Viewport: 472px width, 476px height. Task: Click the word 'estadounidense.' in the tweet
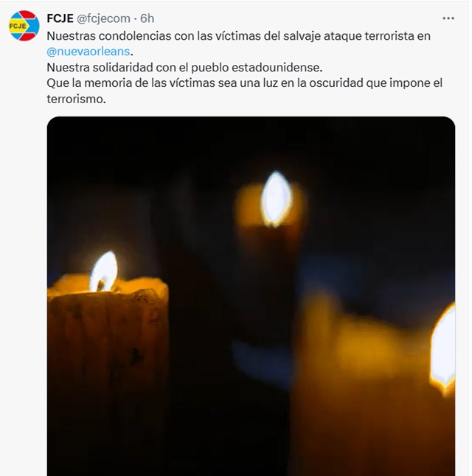tap(277, 67)
